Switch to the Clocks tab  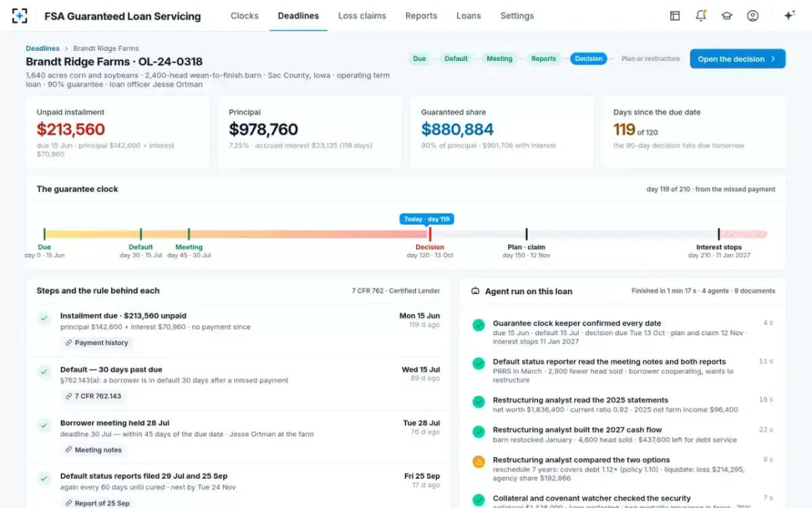(x=244, y=16)
